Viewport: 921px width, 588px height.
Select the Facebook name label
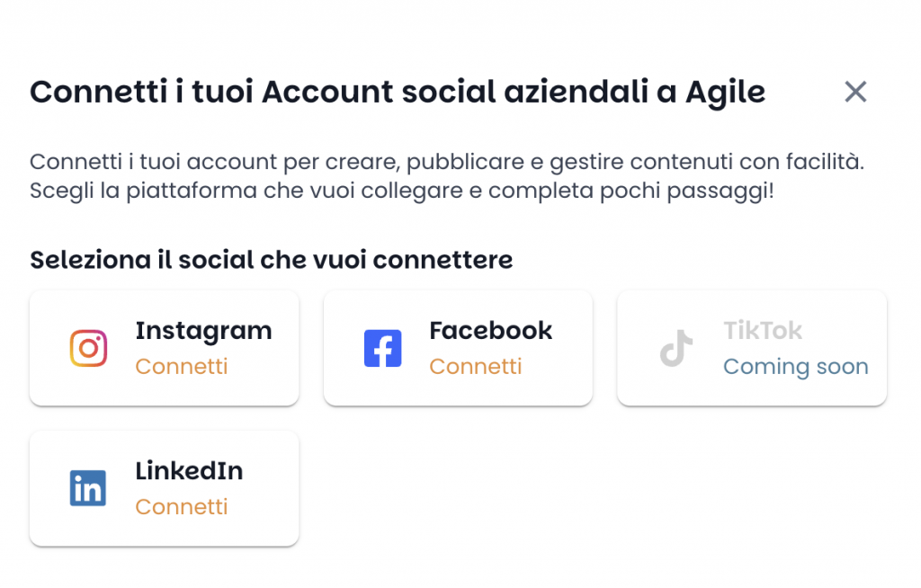pos(490,331)
